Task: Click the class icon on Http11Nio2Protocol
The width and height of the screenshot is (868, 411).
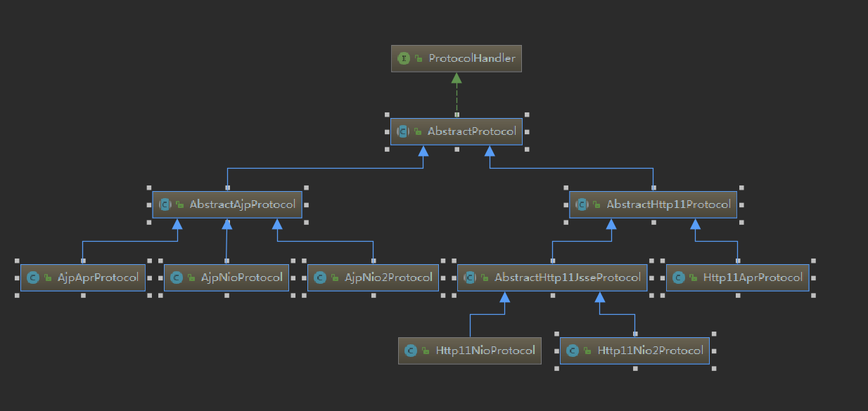Action: coord(573,351)
